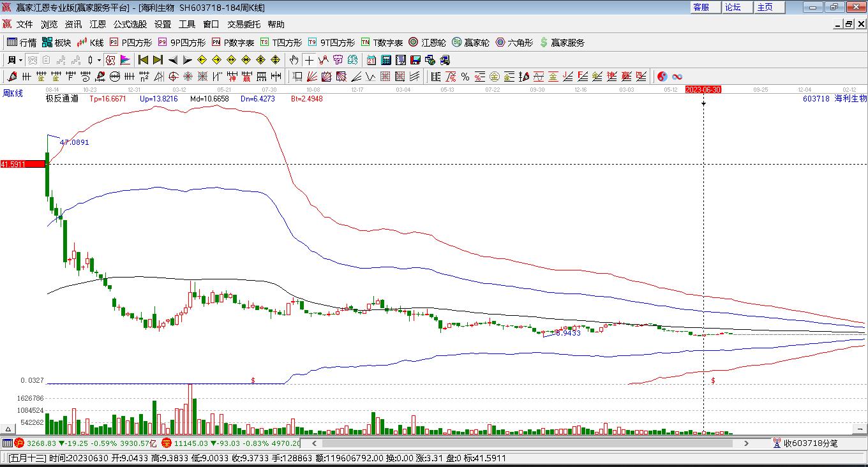Open the 公式选股 menu
The image size is (868, 467).
tap(130, 24)
